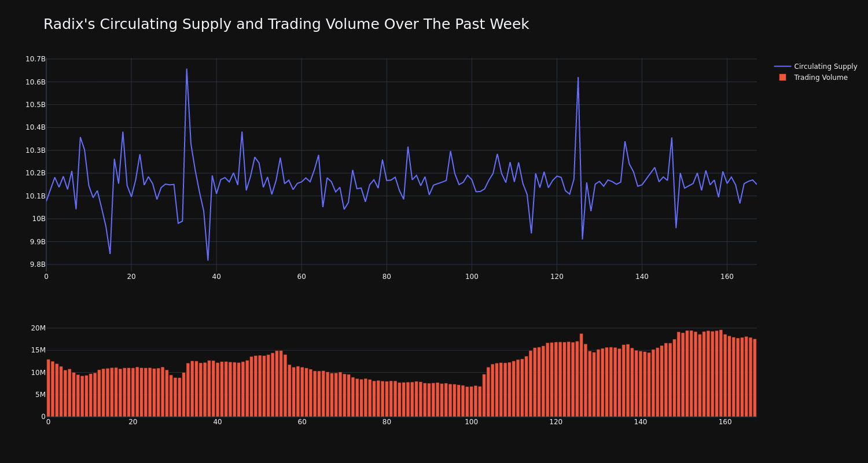Click the 40 tick under the supply chart
The height and width of the screenshot is (463, 868).
tap(216, 277)
